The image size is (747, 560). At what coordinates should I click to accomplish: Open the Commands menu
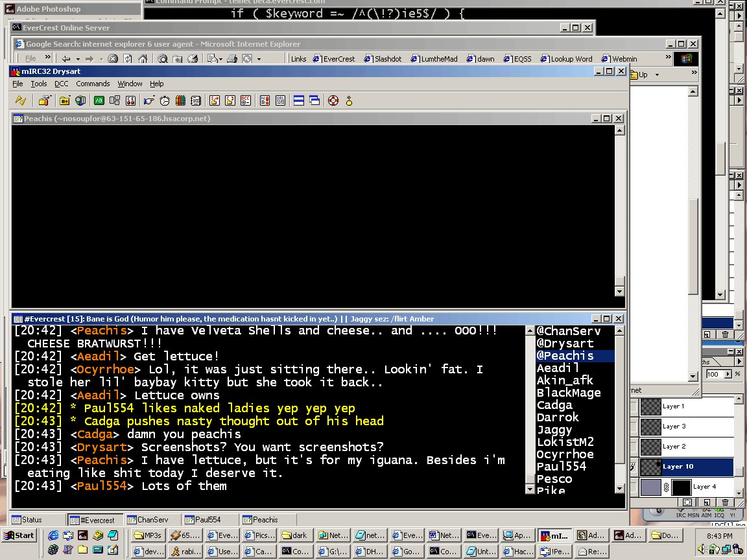pos(93,84)
